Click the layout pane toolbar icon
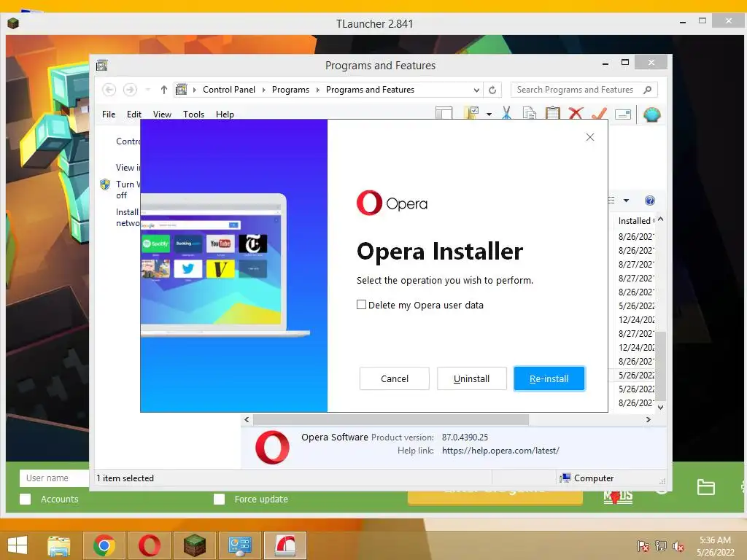The height and width of the screenshot is (560, 747). pos(444,114)
